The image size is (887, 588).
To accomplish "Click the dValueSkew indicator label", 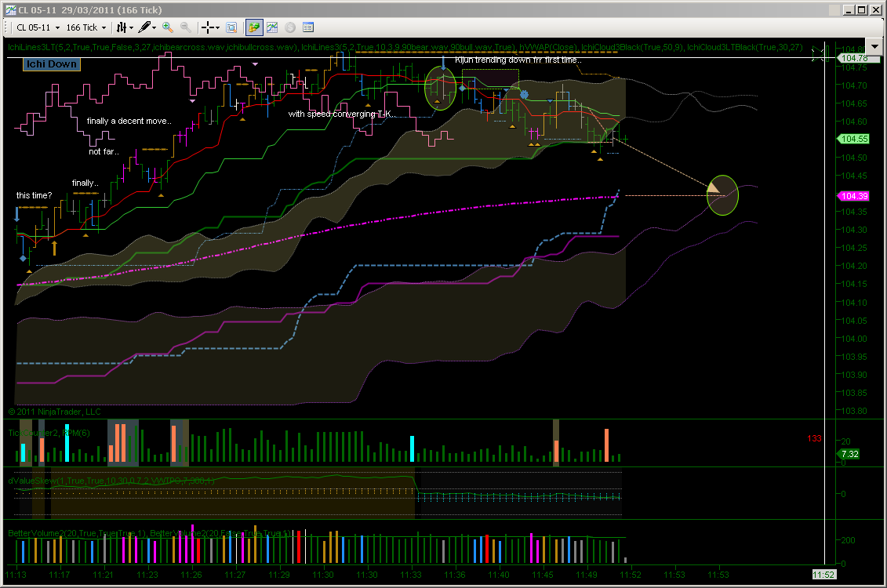I will [x=111, y=481].
